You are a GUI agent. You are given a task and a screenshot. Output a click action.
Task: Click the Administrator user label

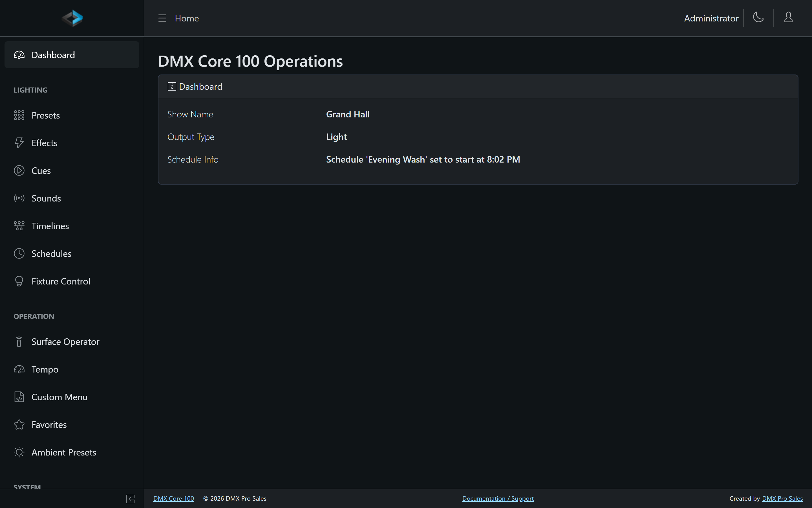(x=711, y=18)
